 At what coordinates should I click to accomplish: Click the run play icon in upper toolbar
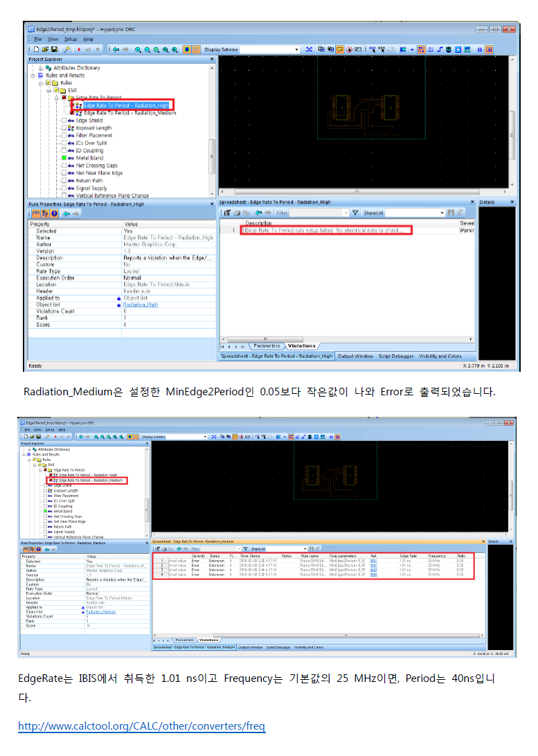79,50
